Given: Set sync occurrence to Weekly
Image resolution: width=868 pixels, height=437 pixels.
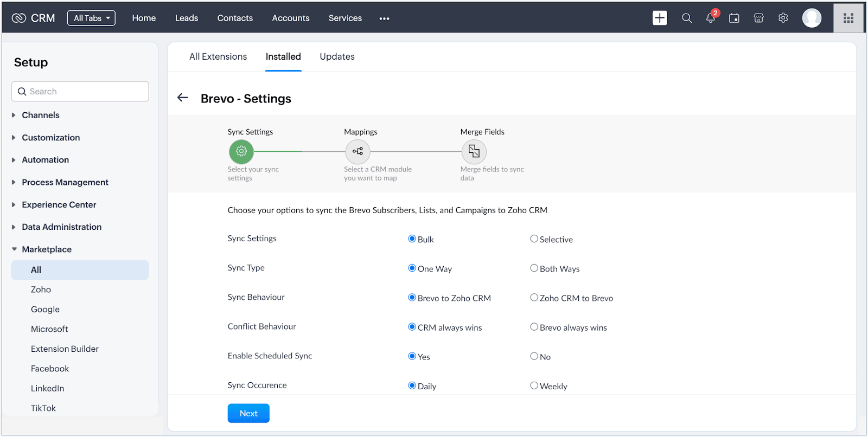Looking at the screenshot, I should (534, 385).
